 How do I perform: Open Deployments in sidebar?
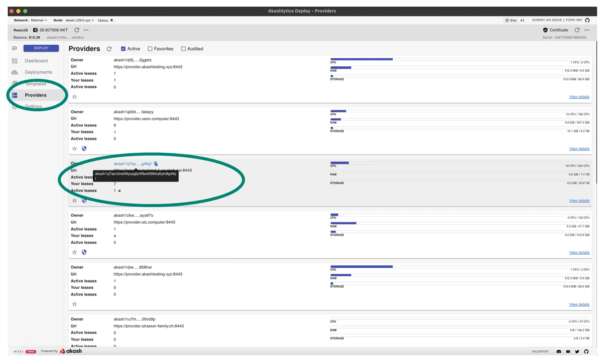(x=38, y=72)
